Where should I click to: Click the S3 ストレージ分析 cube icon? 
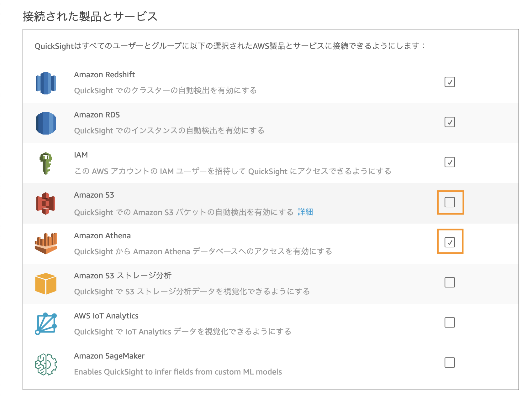click(x=46, y=283)
